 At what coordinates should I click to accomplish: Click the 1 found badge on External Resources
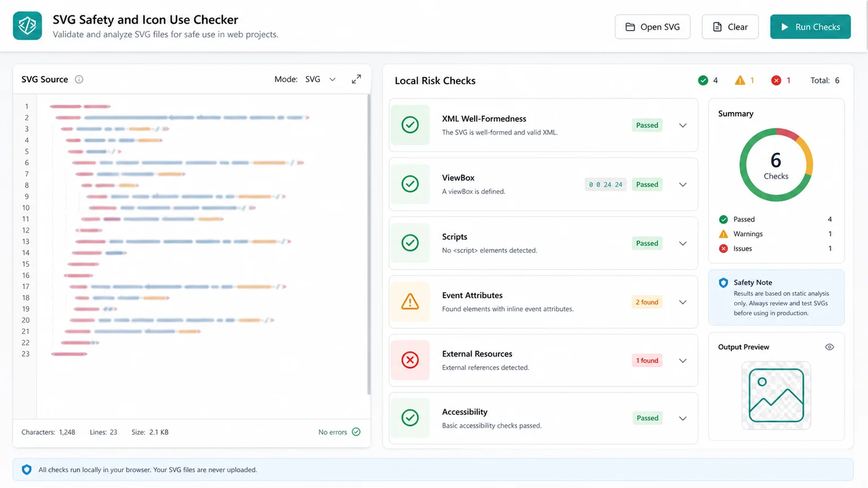[x=647, y=360]
